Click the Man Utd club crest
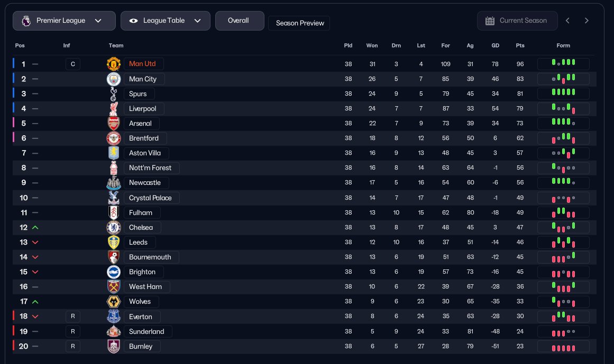The image size is (614, 364). click(114, 64)
